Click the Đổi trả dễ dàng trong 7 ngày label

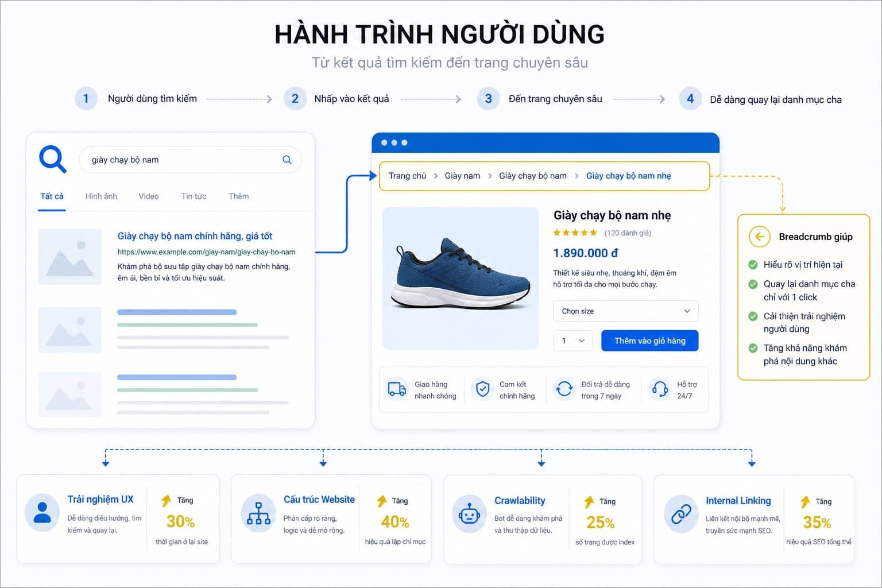coord(605,390)
